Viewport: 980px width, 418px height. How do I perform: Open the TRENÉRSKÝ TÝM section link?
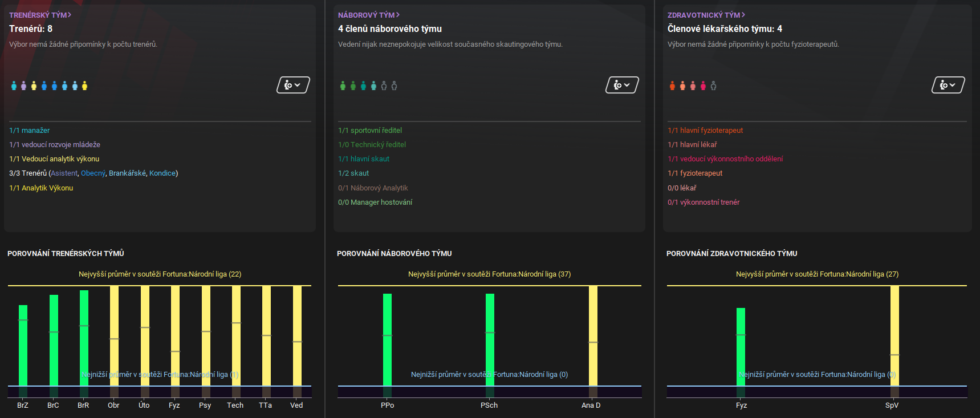point(40,15)
